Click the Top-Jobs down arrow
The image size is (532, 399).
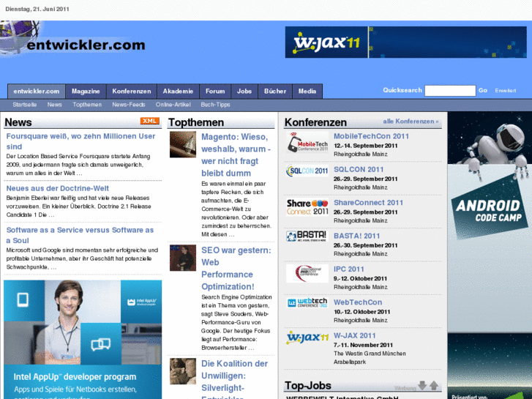pos(422,385)
